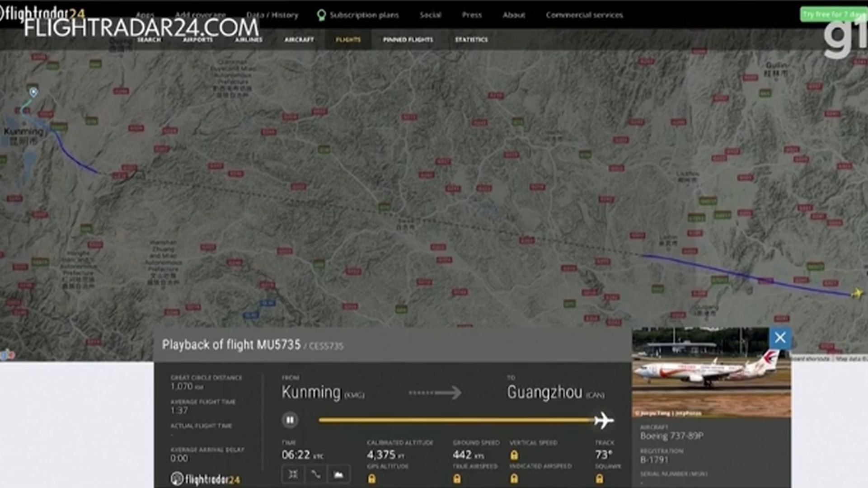The width and height of the screenshot is (868, 488).
Task: Click the 0:00 average arrival delay value
Action: coord(179,458)
